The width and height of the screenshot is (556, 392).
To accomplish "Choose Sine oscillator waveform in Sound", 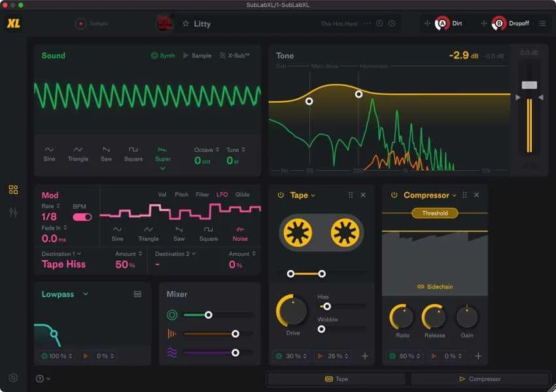I will 49,154.
